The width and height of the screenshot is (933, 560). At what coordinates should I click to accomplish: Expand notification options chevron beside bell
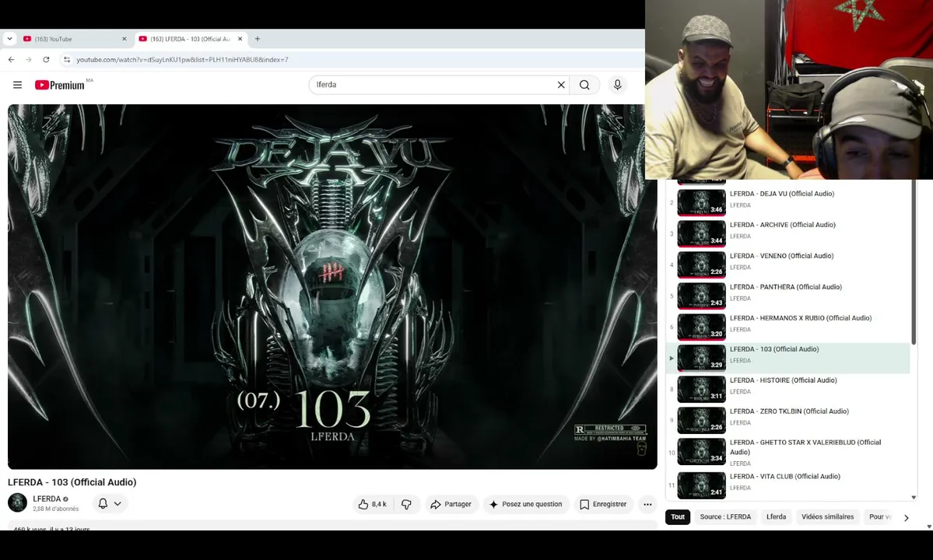pyautogui.click(x=118, y=503)
